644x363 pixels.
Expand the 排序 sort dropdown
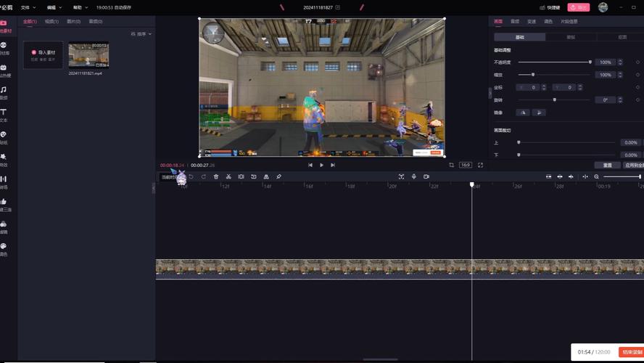pos(139,34)
